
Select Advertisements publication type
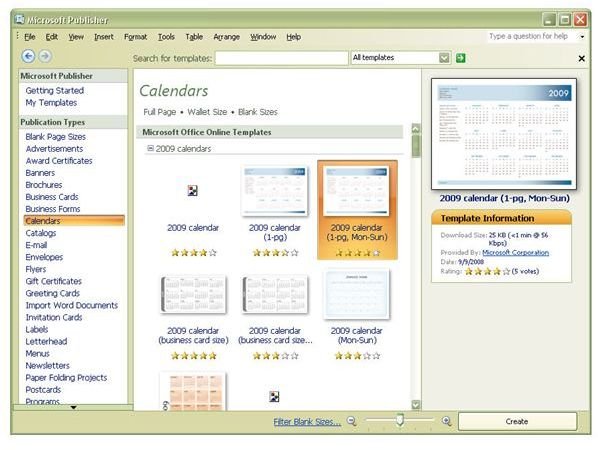(54, 149)
